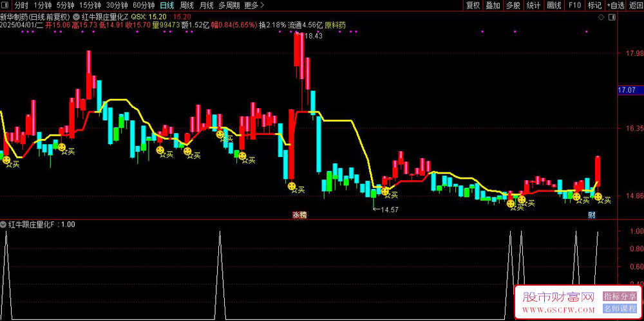
Task: Open the indicator dropdown beside 新华制药 title
Action: (x=77, y=17)
